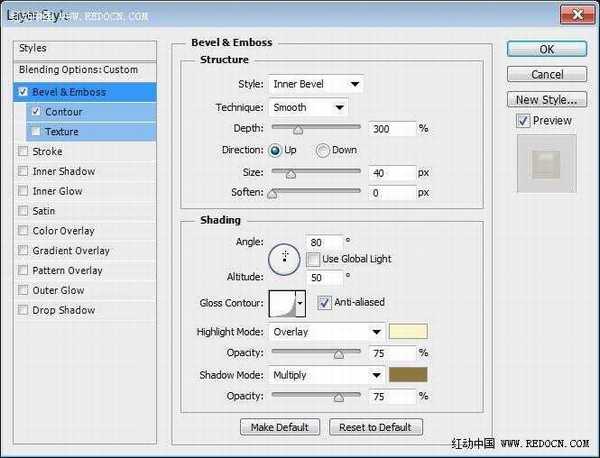Close the Layer Style dialog
The width and height of the screenshot is (600, 458).
[x=577, y=15]
